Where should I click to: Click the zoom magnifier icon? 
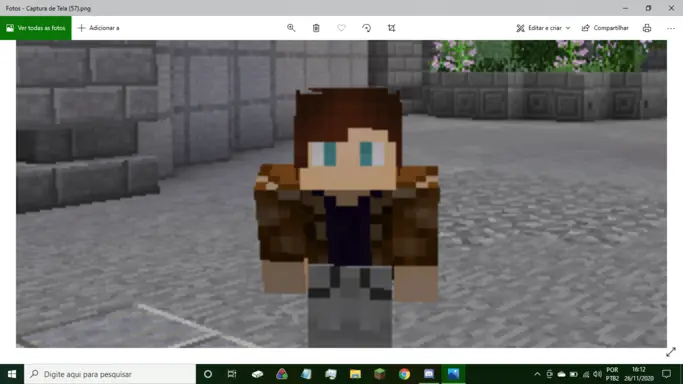291,28
